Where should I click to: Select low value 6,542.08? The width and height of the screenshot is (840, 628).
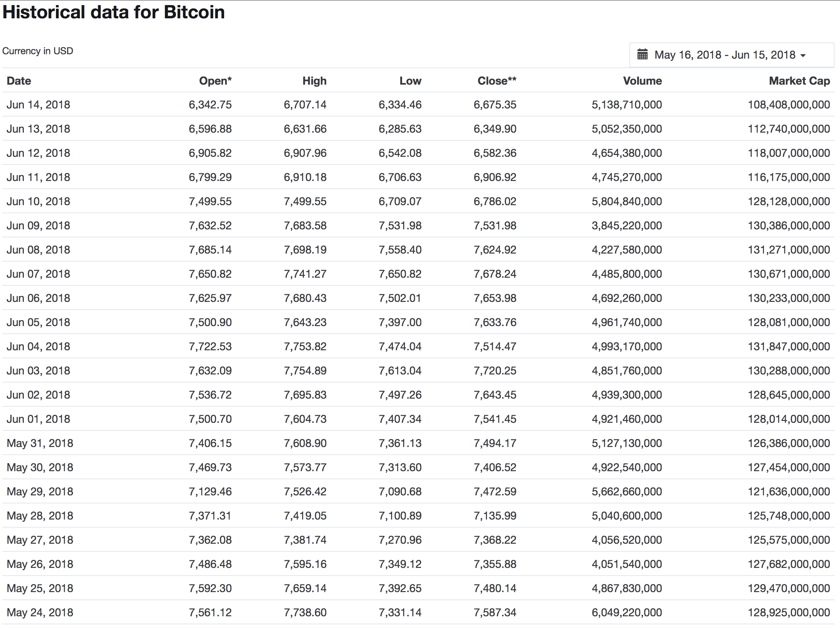[x=400, y=153]
